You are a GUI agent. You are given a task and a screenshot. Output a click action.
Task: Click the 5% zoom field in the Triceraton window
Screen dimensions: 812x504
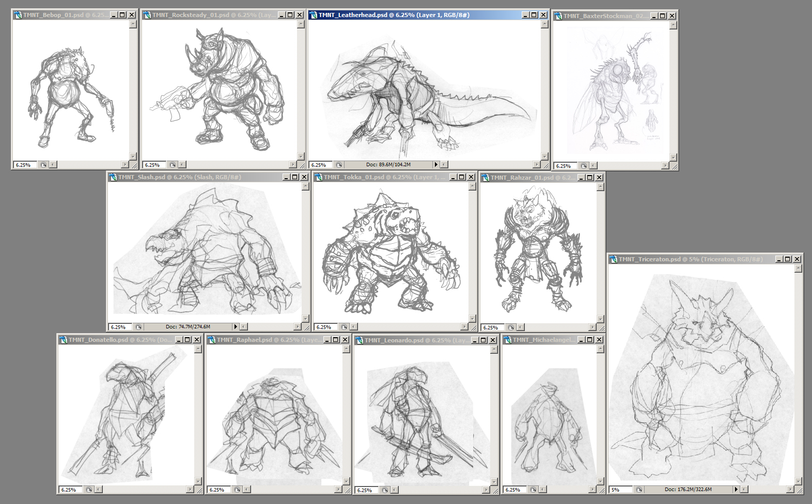click(x=621, y=490)
